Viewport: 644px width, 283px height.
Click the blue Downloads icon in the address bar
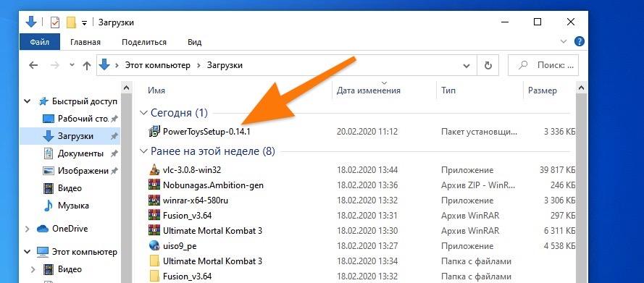105,65
